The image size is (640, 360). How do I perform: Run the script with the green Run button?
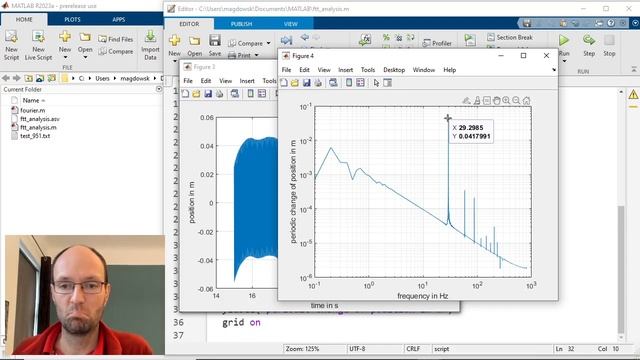[x=564, y=40]
